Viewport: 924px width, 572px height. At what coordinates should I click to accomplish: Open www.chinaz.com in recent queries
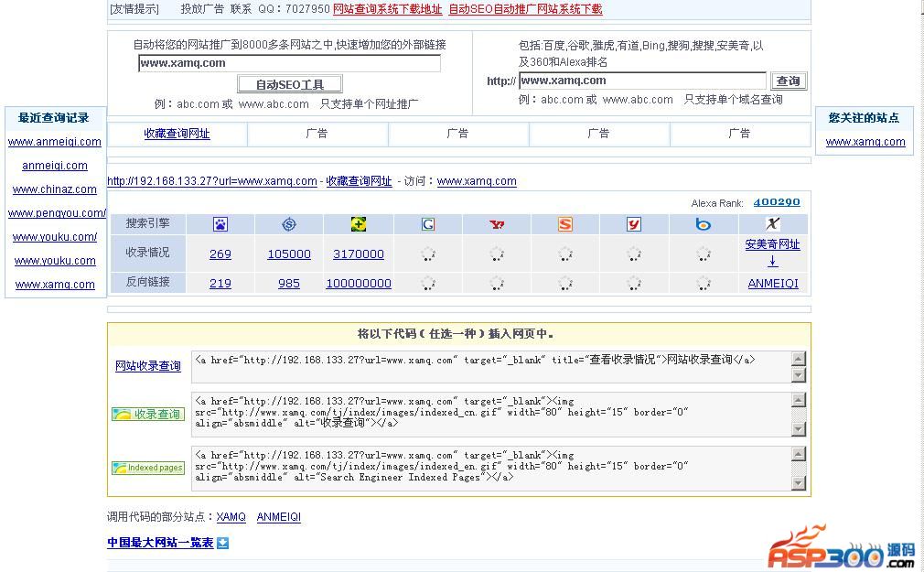tap(55, 189)
